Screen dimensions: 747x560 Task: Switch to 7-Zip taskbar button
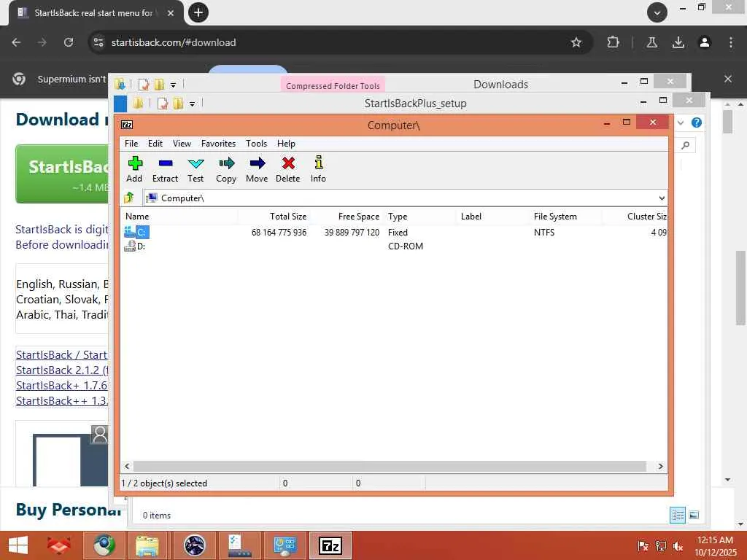330,545
